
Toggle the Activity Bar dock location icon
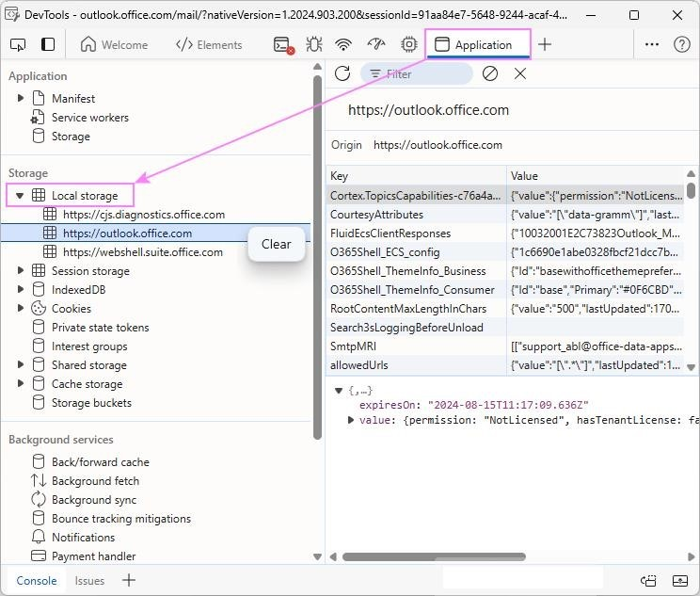[x=48, y=44]
